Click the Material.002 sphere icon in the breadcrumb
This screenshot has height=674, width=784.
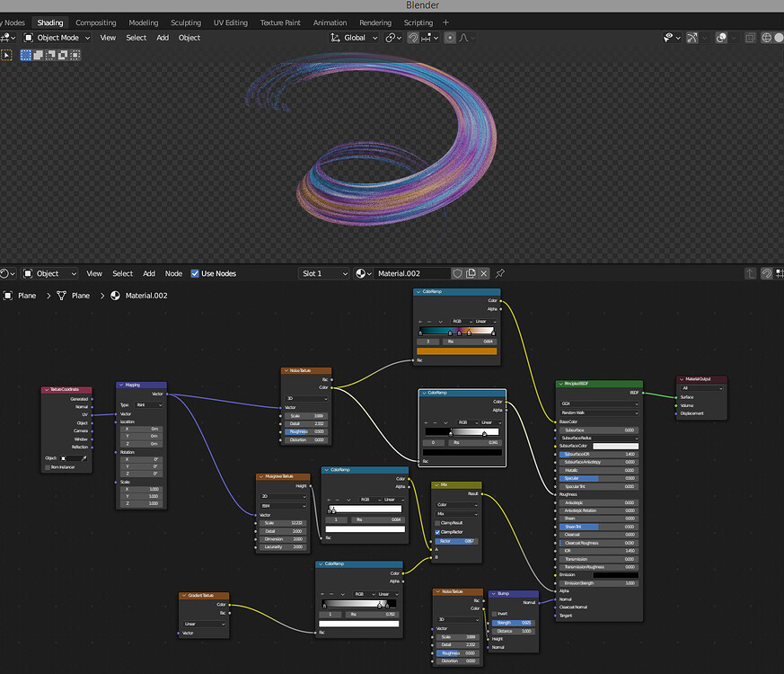(x=115, y=296)
